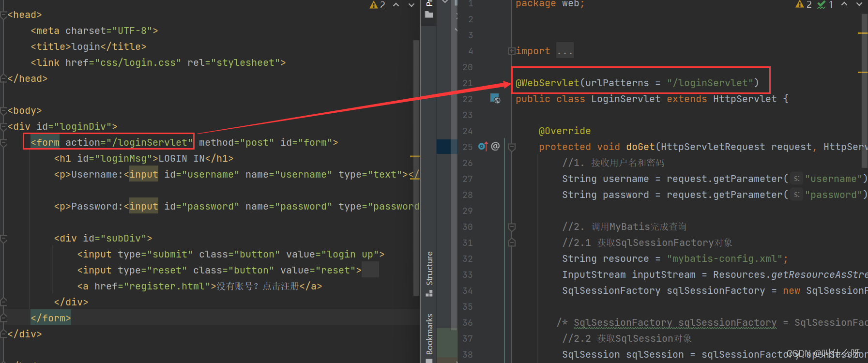Click the top yellow warning stripe in Java editor
Viewport: 868px width, 363px height.
pyautogui.click(x=863, y=33)
